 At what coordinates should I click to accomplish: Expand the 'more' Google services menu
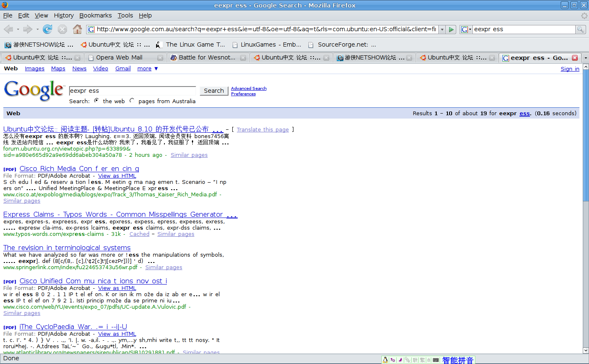click(x=147, y=69)
